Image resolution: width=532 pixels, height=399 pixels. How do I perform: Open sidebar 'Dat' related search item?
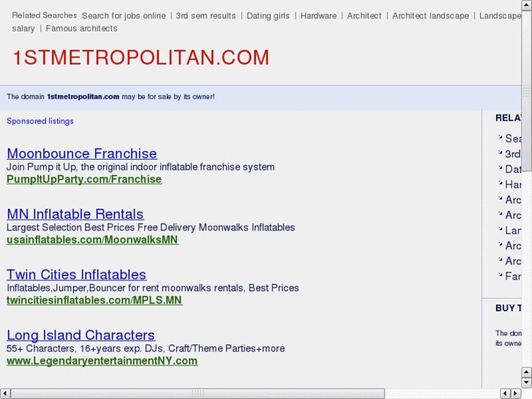(x=513, y=169)
